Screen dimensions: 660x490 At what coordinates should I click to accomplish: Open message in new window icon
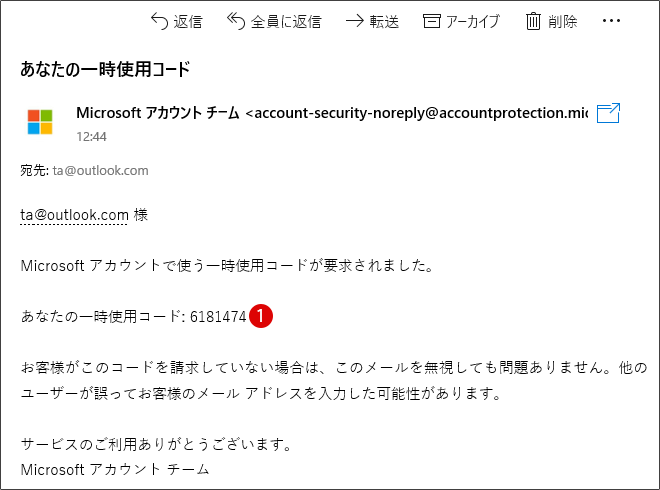pyautogui.click(x=608, y=113)
